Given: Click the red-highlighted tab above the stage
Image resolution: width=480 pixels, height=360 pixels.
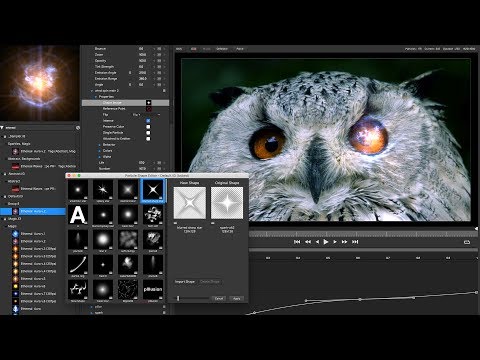Looking at the screenshot, I should (x=193, y=49).
